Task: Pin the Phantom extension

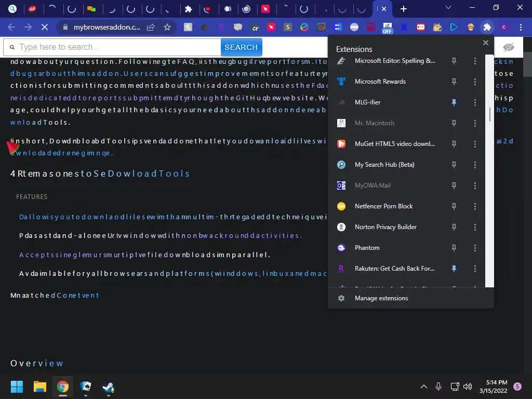Action: (x=454, y=248)
